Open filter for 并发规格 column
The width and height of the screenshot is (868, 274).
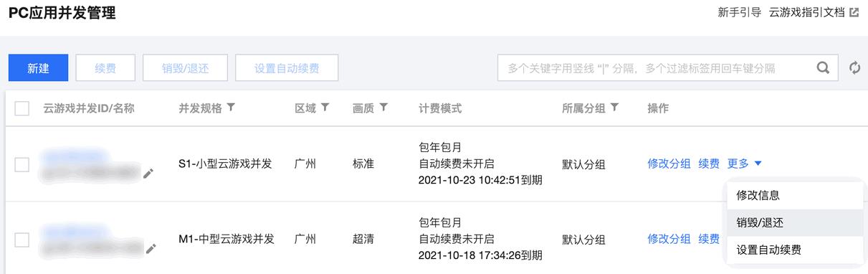point(230,108)
